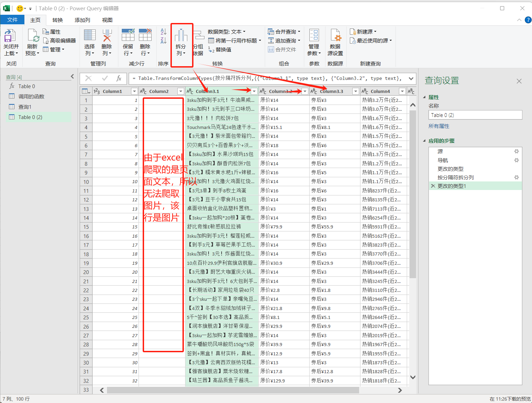
Task: Open the 文件 file tab
Action: 12,20
